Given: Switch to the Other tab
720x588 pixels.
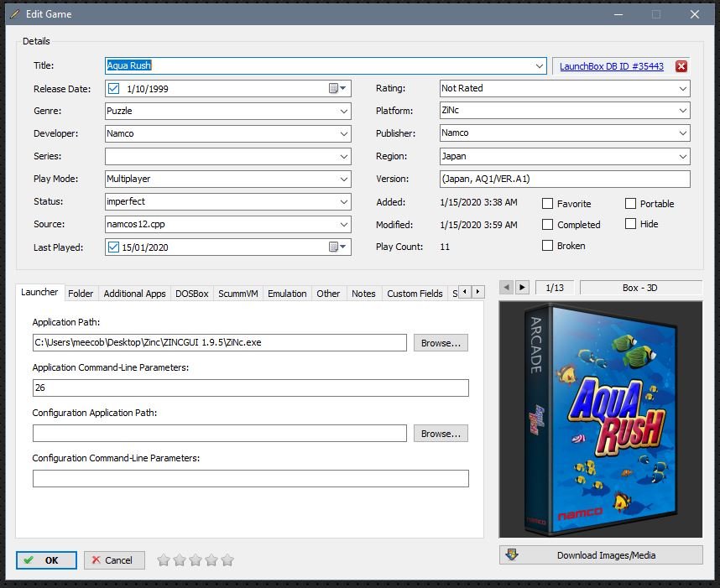Looking at the screenshot, I should [328, 294].
